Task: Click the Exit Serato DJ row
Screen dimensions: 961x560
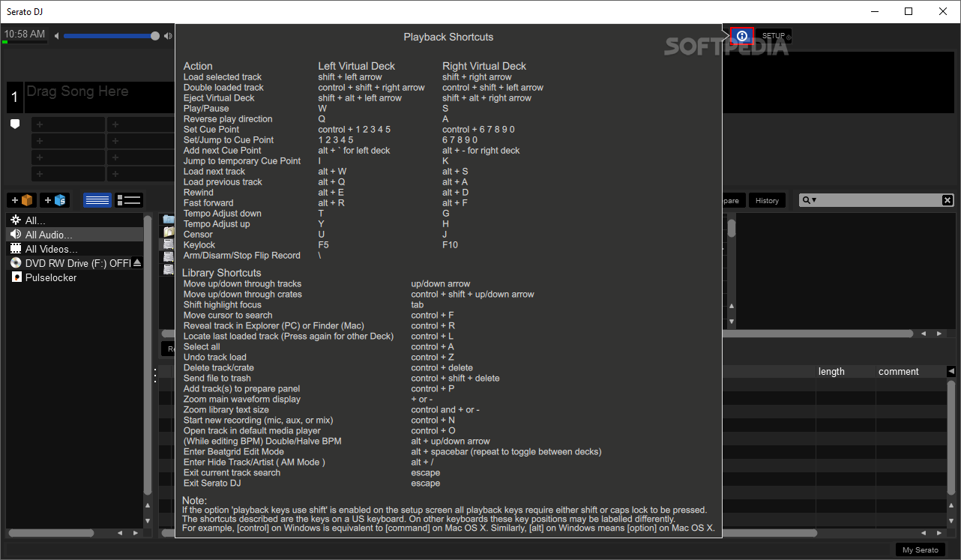Action: tap(312, 483)
